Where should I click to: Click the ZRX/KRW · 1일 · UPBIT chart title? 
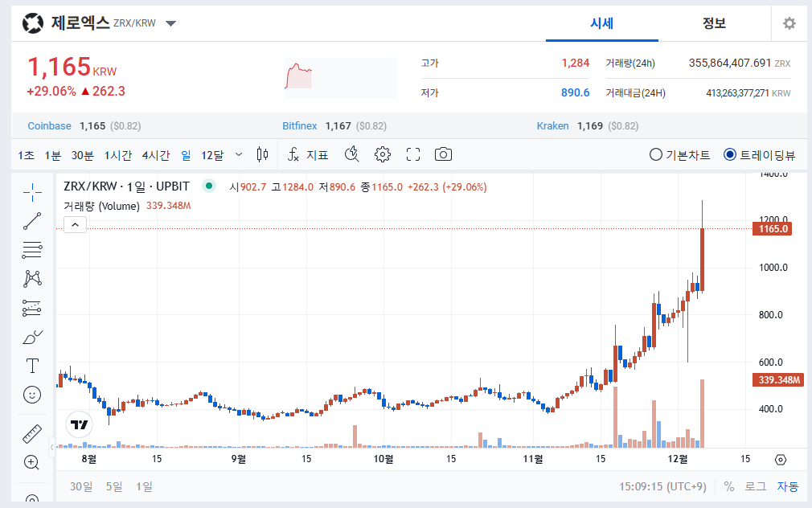click(x=126, y=186)
